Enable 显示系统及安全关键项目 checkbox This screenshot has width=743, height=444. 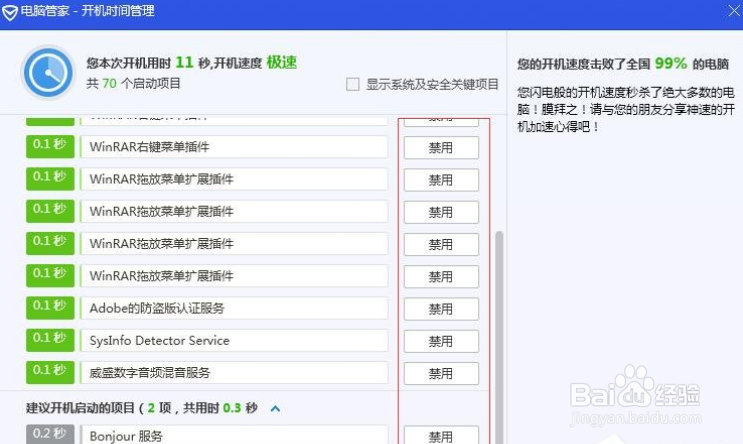353,84
